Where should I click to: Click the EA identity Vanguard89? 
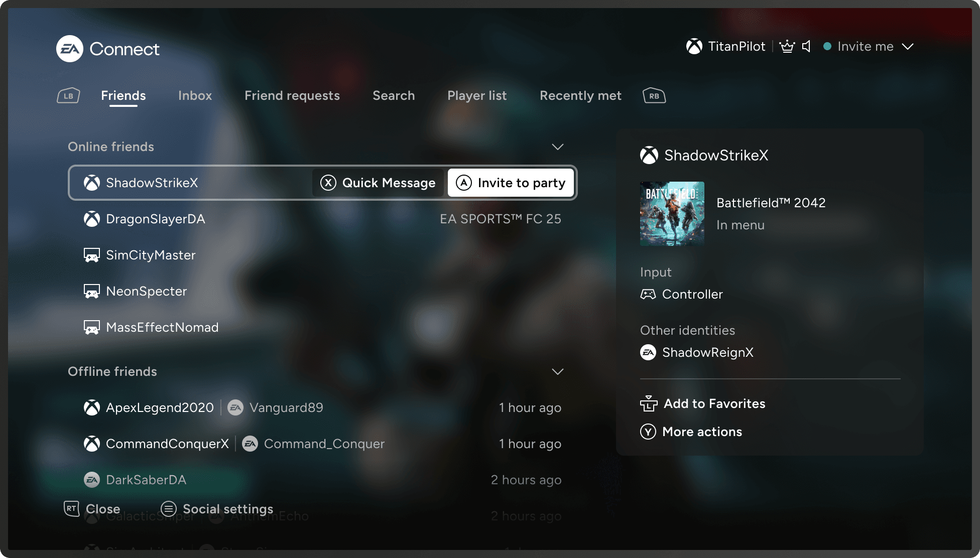tap(286, 407)
